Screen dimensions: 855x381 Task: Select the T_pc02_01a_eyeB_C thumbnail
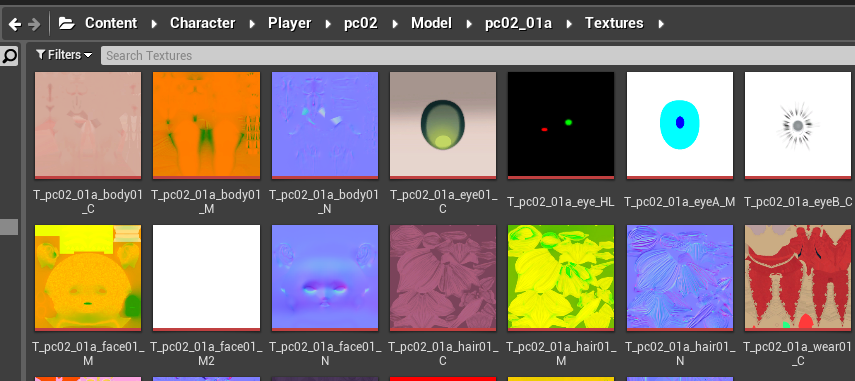pyautogui.click(x=798, y=125)
